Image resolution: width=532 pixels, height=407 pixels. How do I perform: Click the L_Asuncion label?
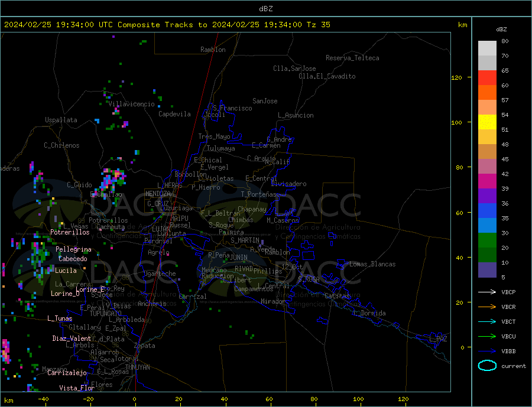pos(296,115)
